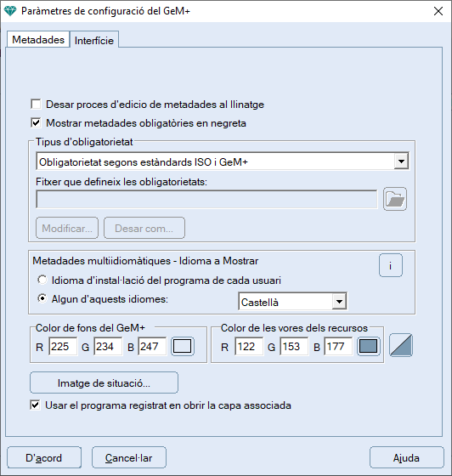Click the folder browse icon for obligatorietats file
The height and width of the screenshot is (476, 452).
click(395, 199)
